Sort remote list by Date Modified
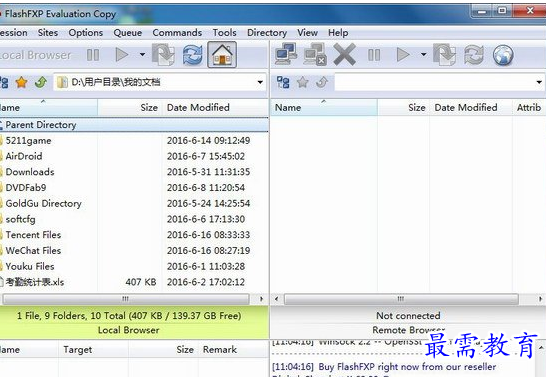 (x=471, y=108)
